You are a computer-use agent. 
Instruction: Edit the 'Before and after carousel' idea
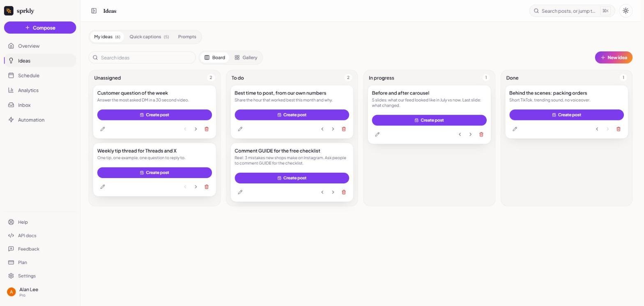[x=377, y=134]
